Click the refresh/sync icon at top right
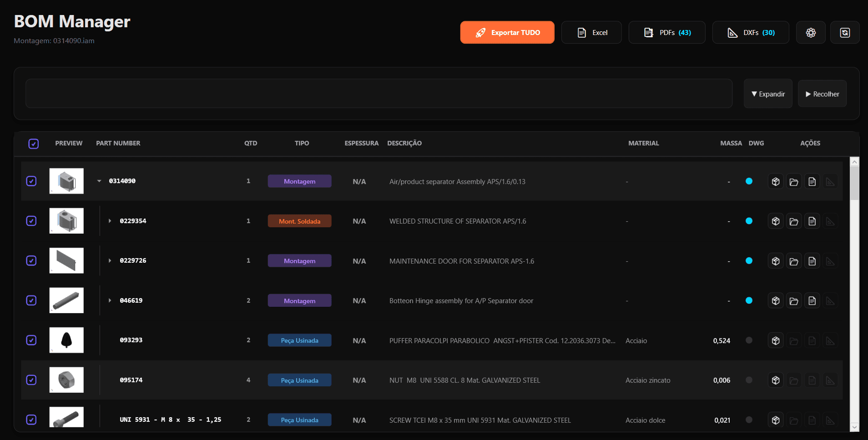The height and width of the screenshot is (440, 868). coord(845,32)
